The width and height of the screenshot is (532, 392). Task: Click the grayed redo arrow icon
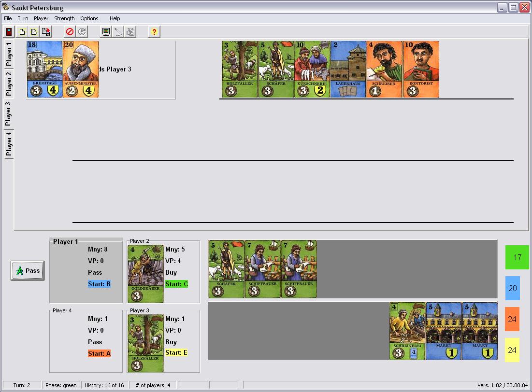(82, 32)
